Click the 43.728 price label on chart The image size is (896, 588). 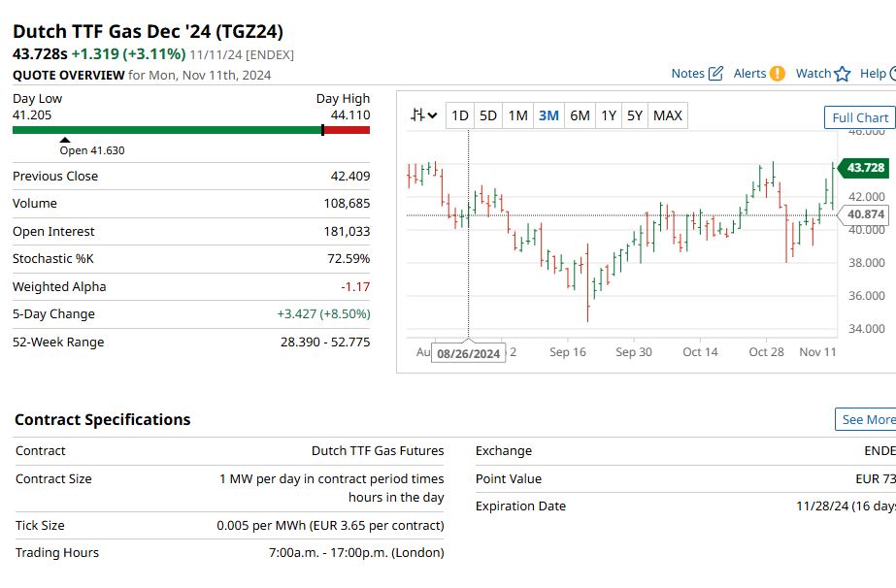[x=863, y=168]
